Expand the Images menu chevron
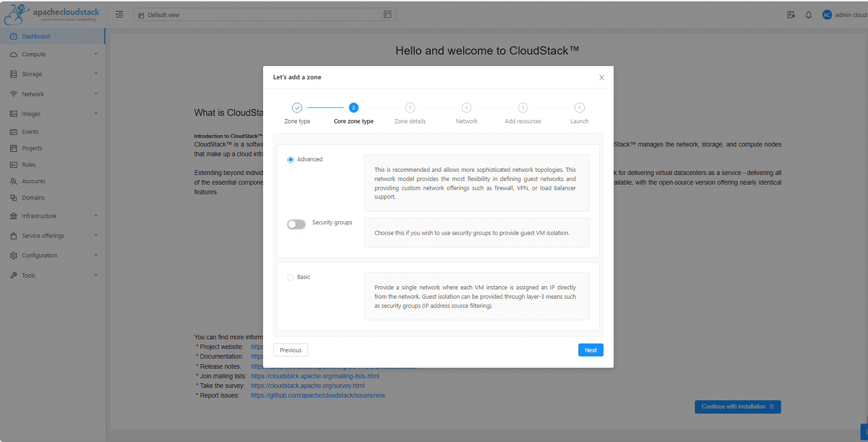 (x=96, y=113)
